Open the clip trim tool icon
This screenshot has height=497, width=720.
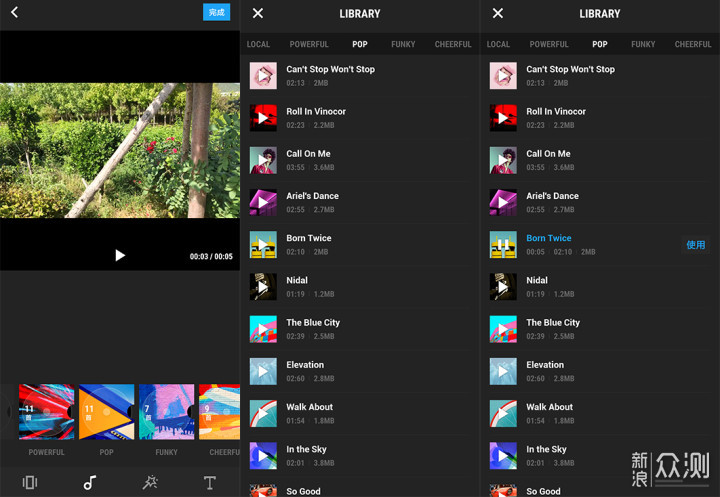click(x=30, y=482)
